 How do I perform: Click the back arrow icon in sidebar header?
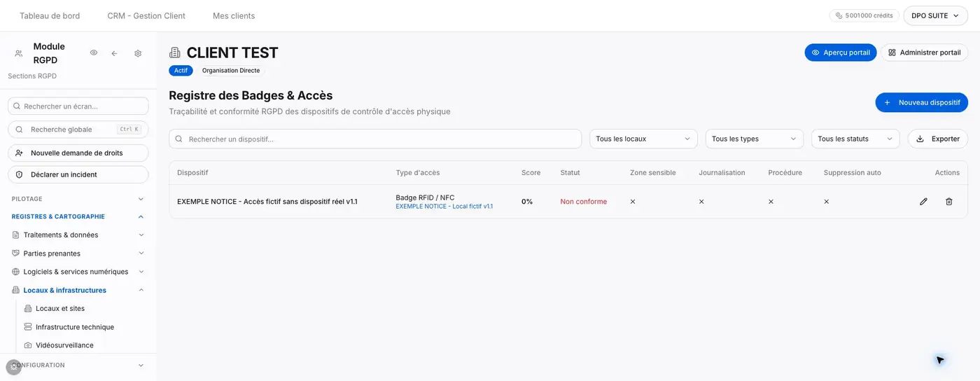click(x=115, y=53)
